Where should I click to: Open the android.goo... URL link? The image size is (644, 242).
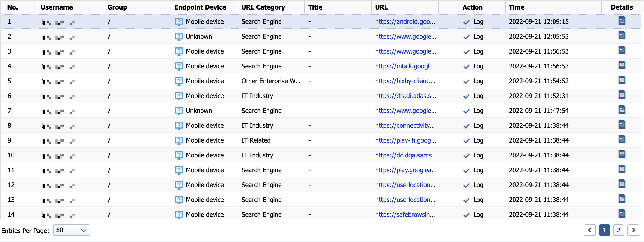pos(405,22)
